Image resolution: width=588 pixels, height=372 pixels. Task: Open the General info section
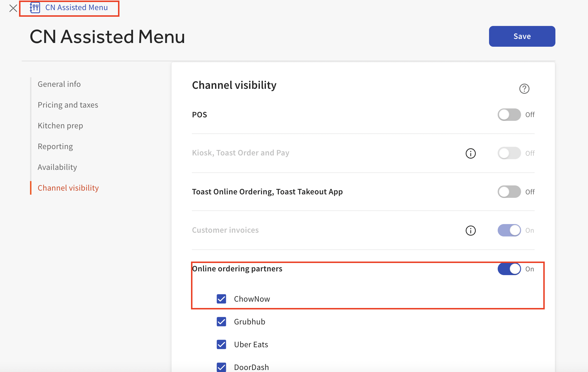point(59,84)
